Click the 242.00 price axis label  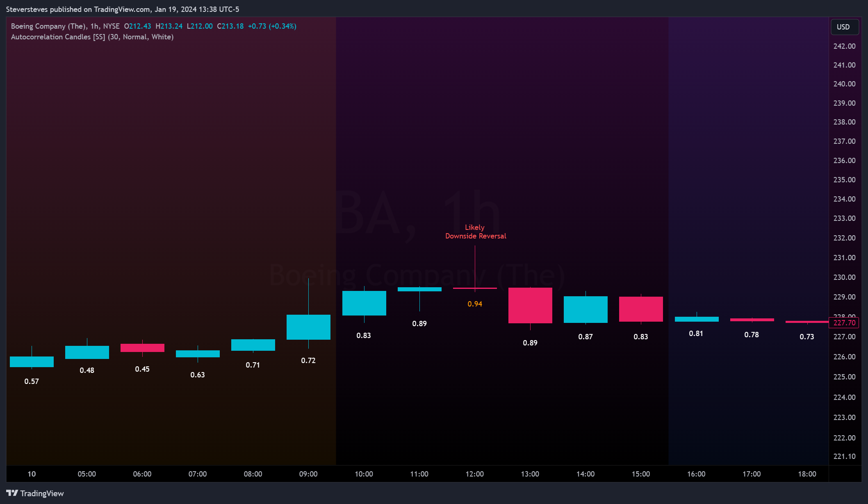(845, 46)
